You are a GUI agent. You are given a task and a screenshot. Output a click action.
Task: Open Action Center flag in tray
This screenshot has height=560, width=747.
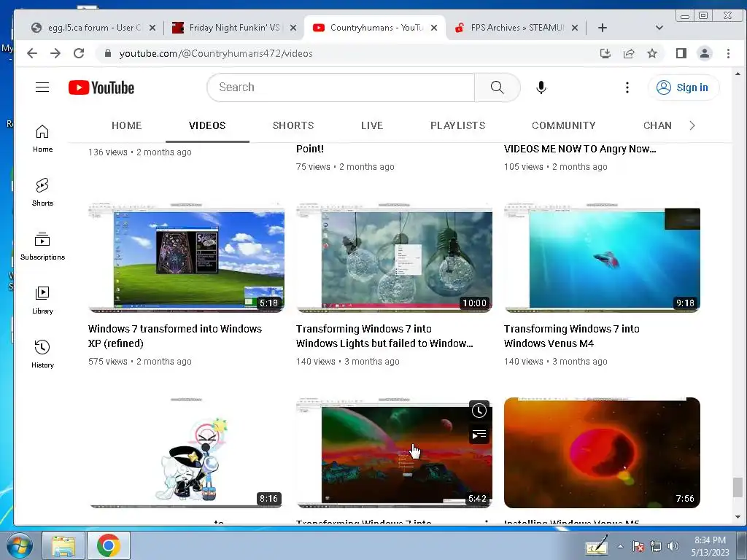tap(638, 546)
